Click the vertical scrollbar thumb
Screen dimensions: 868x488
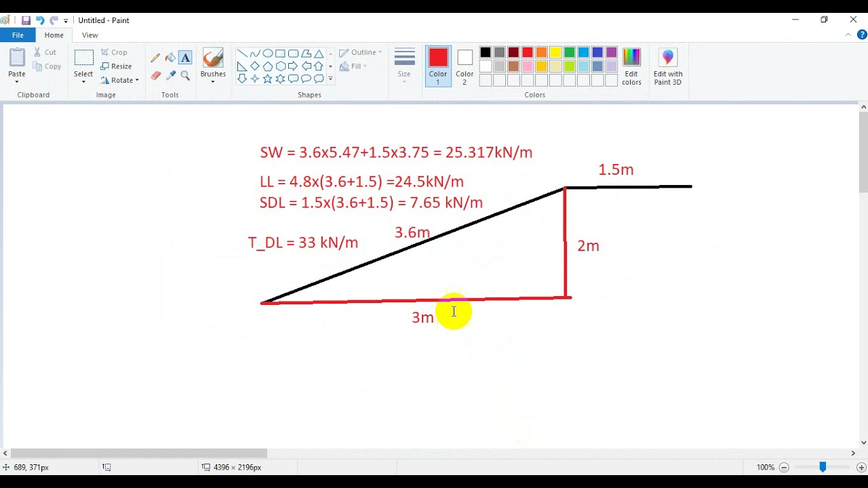[x=863, y=153]
